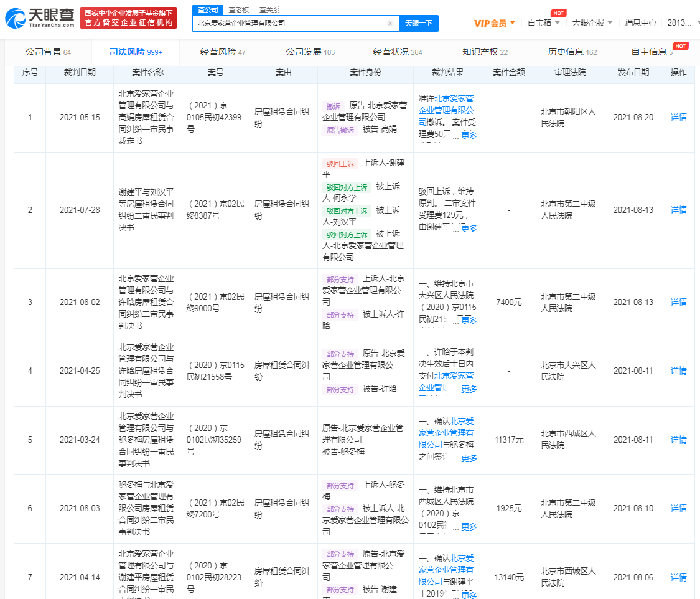
Task: Click the red 驳回上诉 tag in row 2
Action: coord(340,164)
